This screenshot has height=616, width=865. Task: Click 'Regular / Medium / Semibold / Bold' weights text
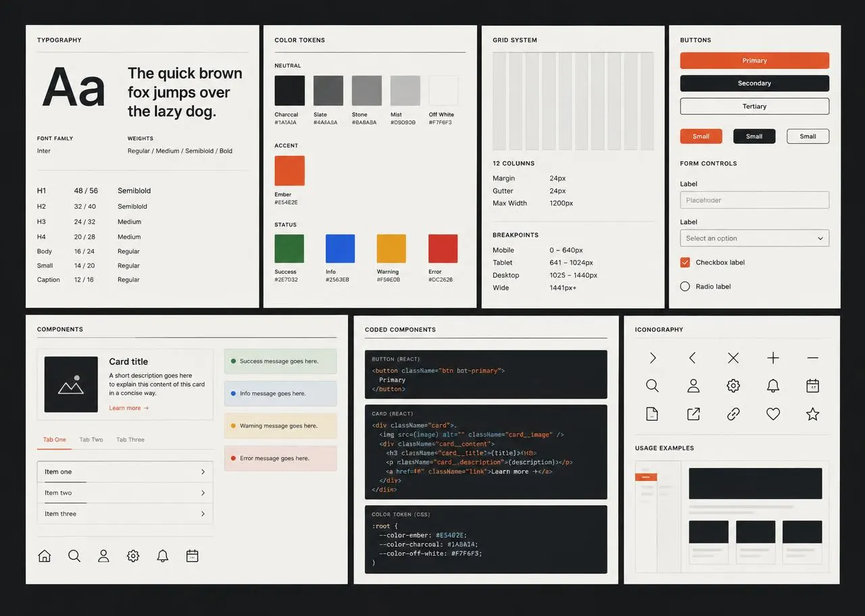[180, 151]
